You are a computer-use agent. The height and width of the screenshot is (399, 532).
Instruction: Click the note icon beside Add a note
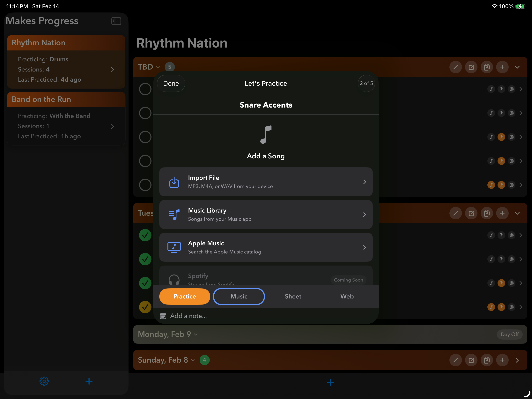pos(163,316)
